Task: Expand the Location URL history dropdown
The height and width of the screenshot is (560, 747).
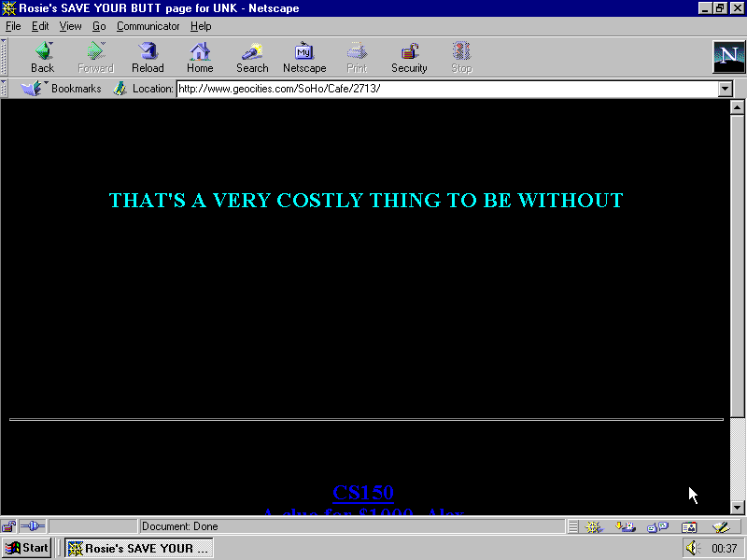Action: coord(726,89)
